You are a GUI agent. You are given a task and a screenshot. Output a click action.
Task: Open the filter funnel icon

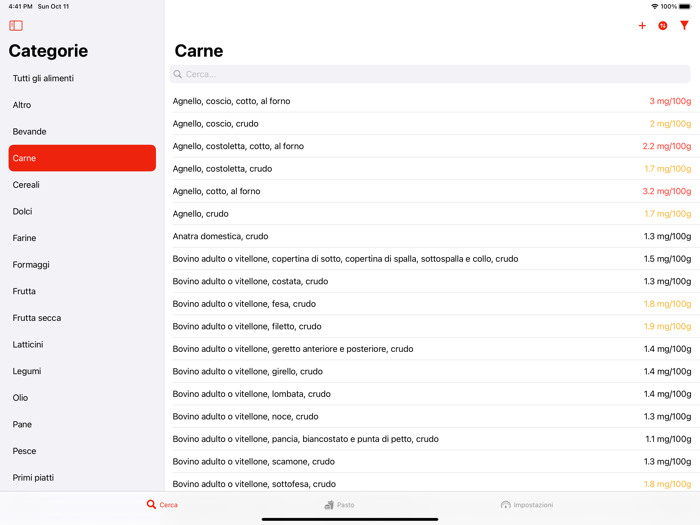click(684, 25)
